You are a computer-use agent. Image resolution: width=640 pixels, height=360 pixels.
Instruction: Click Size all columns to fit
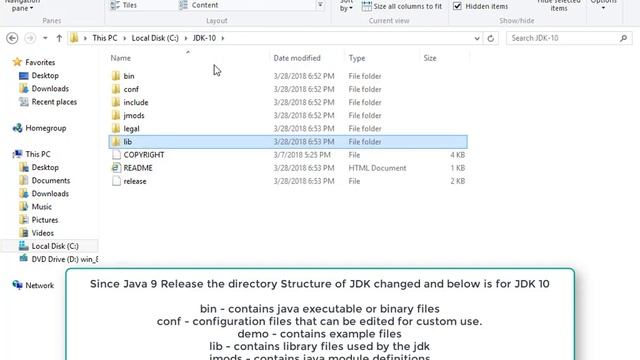[x=402, y=6]
